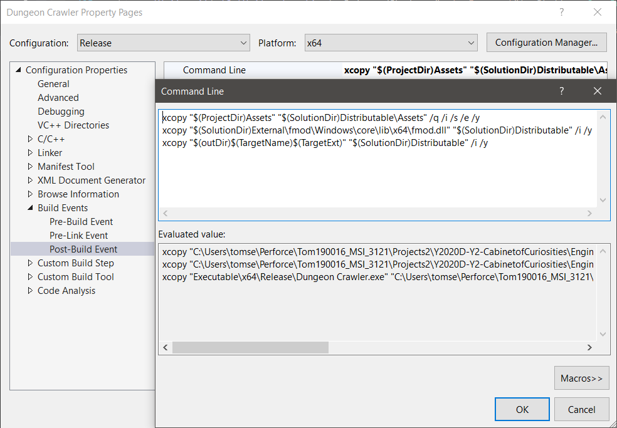Screen dimensions: 617x428
Task: Expand the Custom Build Tool arrow
Action: coord(30,277)
